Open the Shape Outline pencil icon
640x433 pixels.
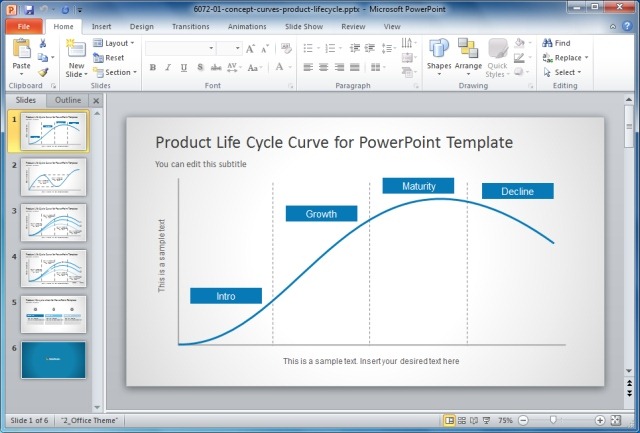(x=519, y=58)
